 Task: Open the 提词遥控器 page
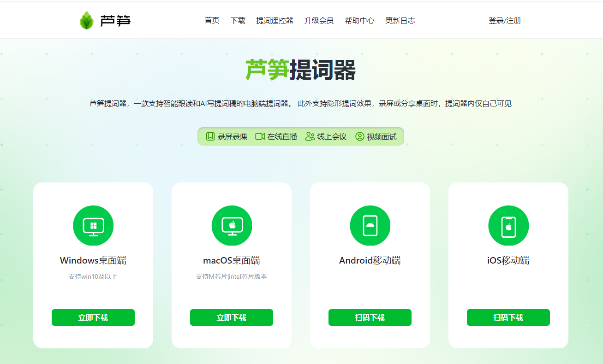275,20
